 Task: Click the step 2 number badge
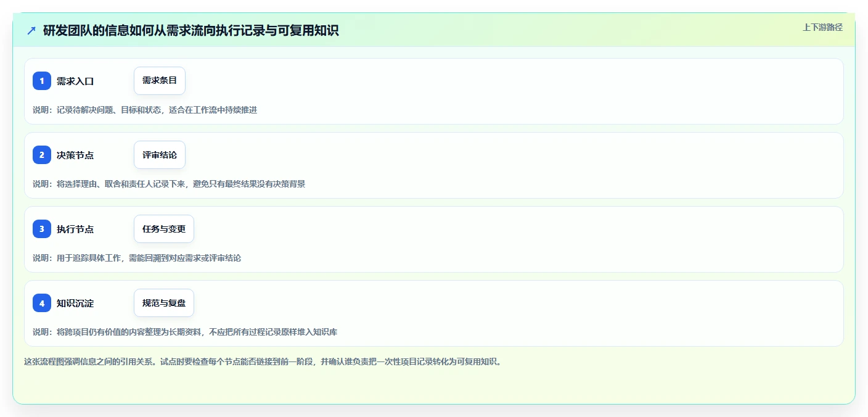click(x=42, y=155)
